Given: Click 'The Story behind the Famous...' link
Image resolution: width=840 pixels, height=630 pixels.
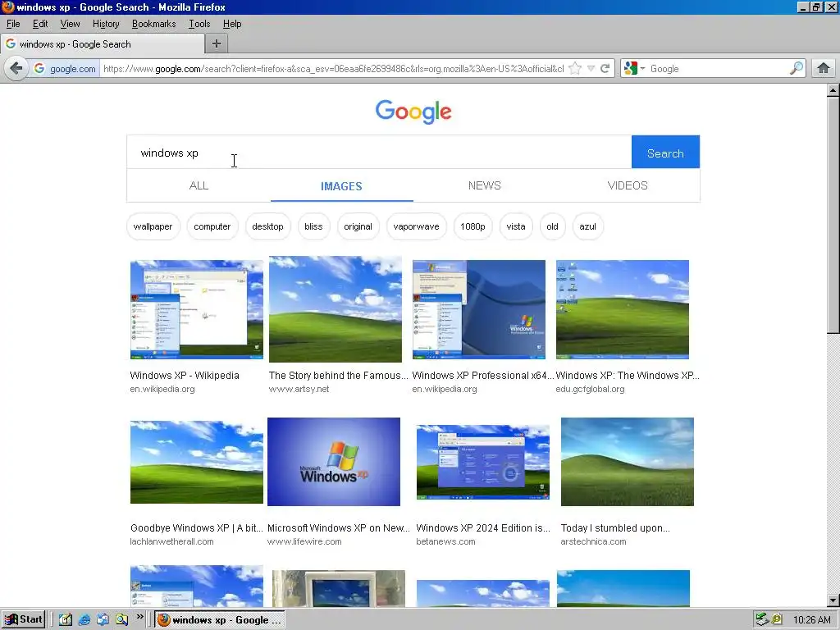Looking at the screenshot, I should coord(339,376).
